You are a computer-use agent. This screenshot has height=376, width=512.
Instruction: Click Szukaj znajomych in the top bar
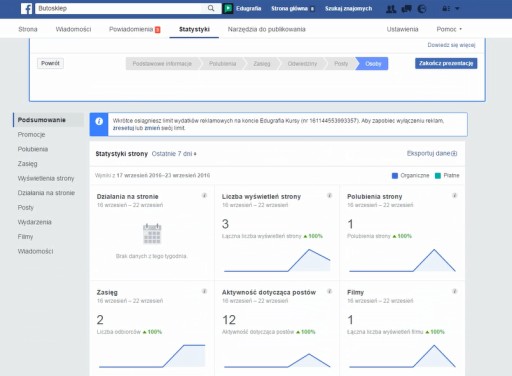(348, 9)
